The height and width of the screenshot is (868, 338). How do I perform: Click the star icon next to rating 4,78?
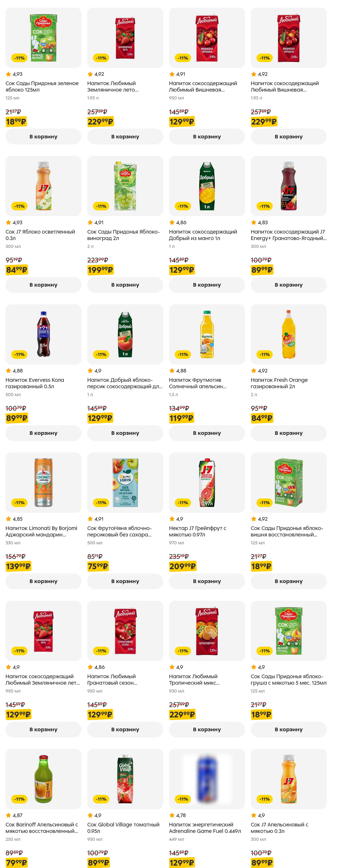tap(172, 815)
